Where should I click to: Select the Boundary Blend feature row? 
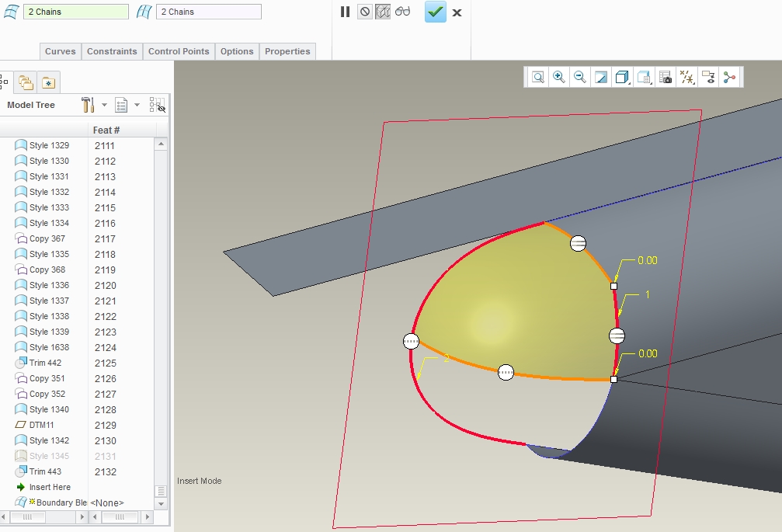pyautogui.click(x=61, y=502)
